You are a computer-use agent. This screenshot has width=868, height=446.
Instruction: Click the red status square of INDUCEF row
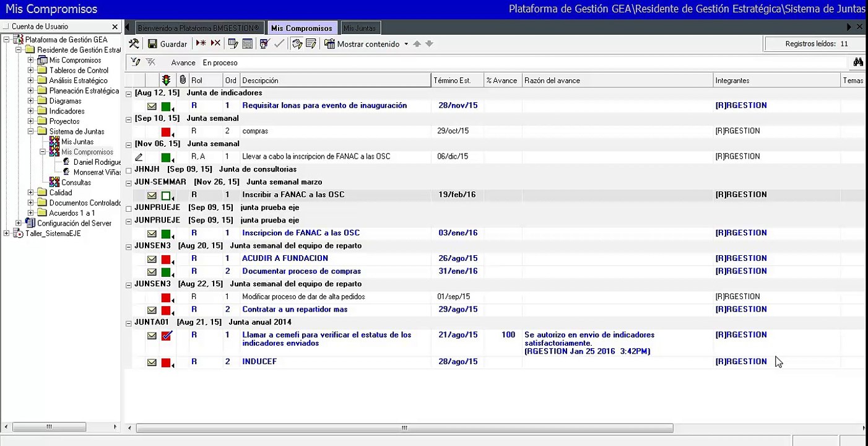click(x=166, y=362)
